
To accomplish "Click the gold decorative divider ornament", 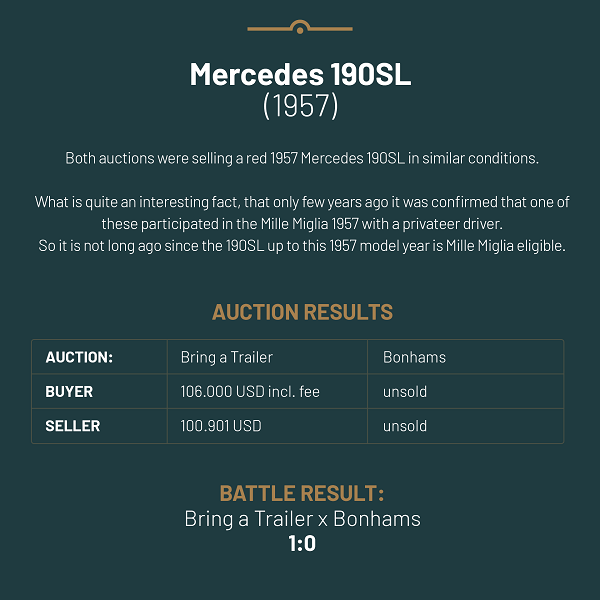I will coord(300,27).
